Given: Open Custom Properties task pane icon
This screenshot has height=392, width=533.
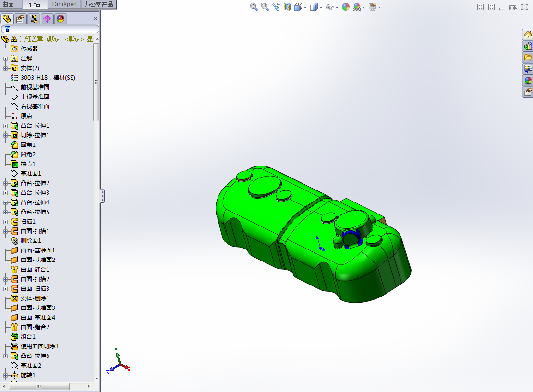Looking at the screenshot, I should pyautogui.click(x=528, y=92).
